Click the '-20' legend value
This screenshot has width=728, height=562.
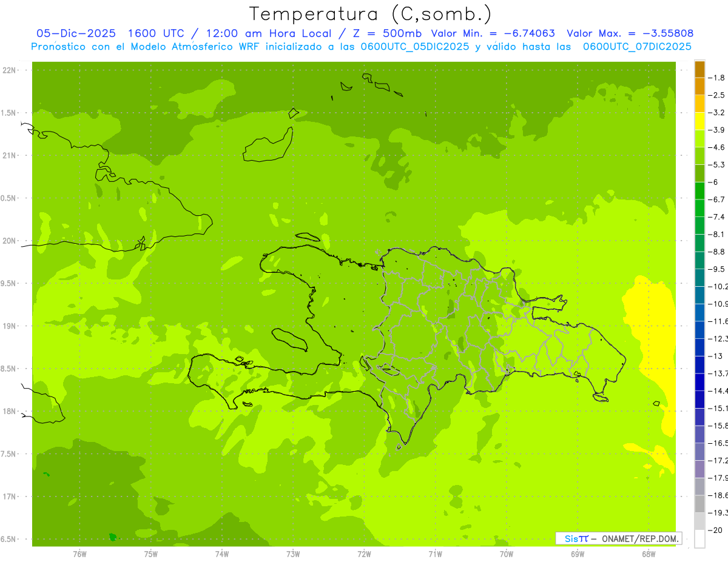716,530
